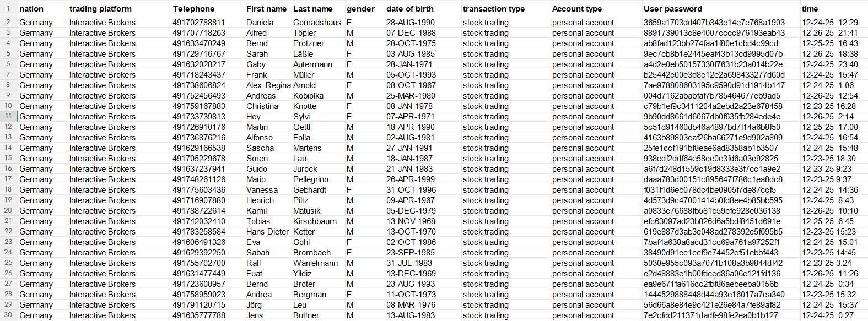This screenshot has height=321, width=868.
Task: Click date of birth 28-AUG-1990
Action: [x=423, y=23]
